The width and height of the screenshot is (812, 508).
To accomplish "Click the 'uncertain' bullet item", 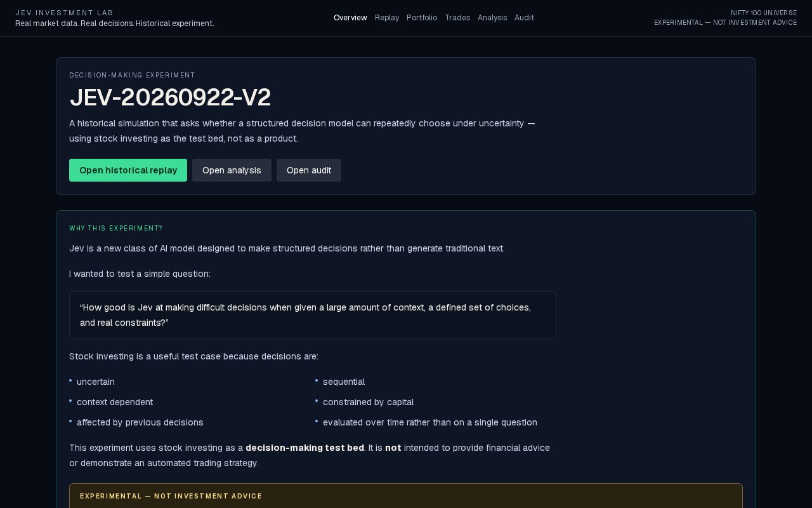I will [x=96, y=382].
